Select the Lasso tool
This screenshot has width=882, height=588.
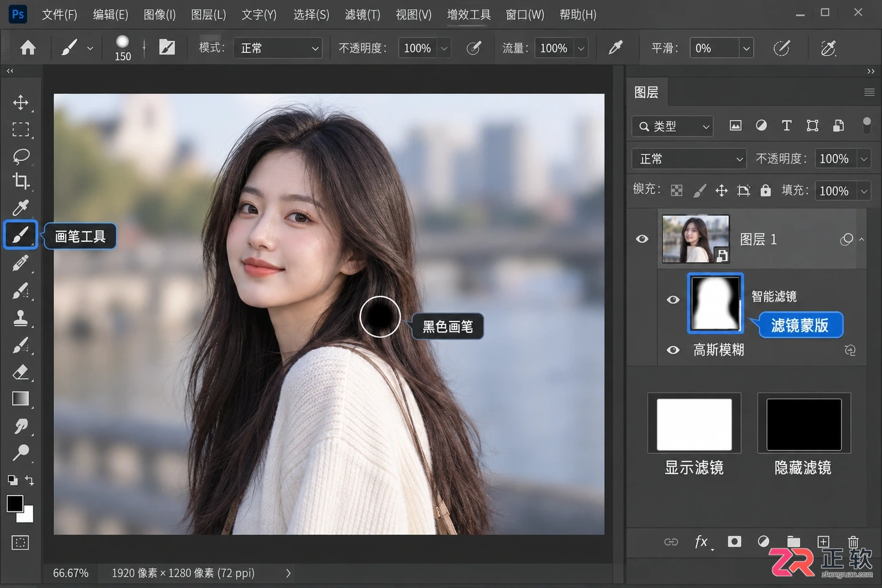pyautogui.click(x=21, y=156)
